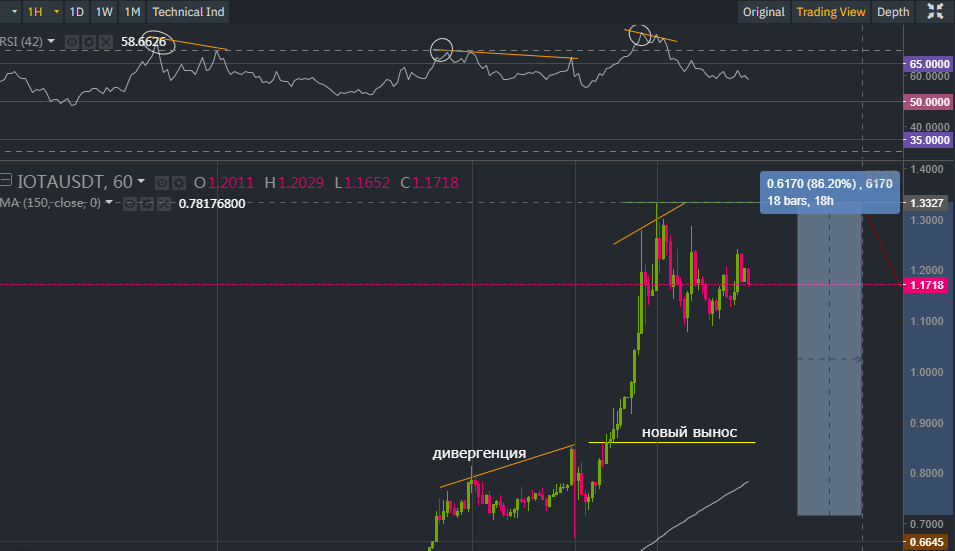Screen dimensions: 955x551
Task: Select the дивергенция text annotation
Action: pos(479,454)
